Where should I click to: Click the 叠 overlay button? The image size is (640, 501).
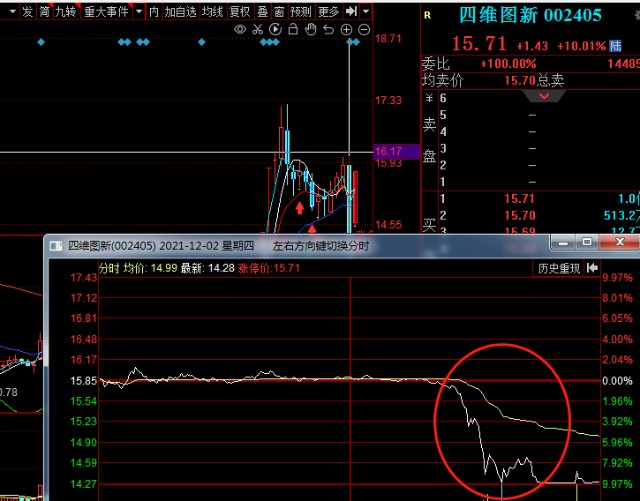tap(262, 11)
